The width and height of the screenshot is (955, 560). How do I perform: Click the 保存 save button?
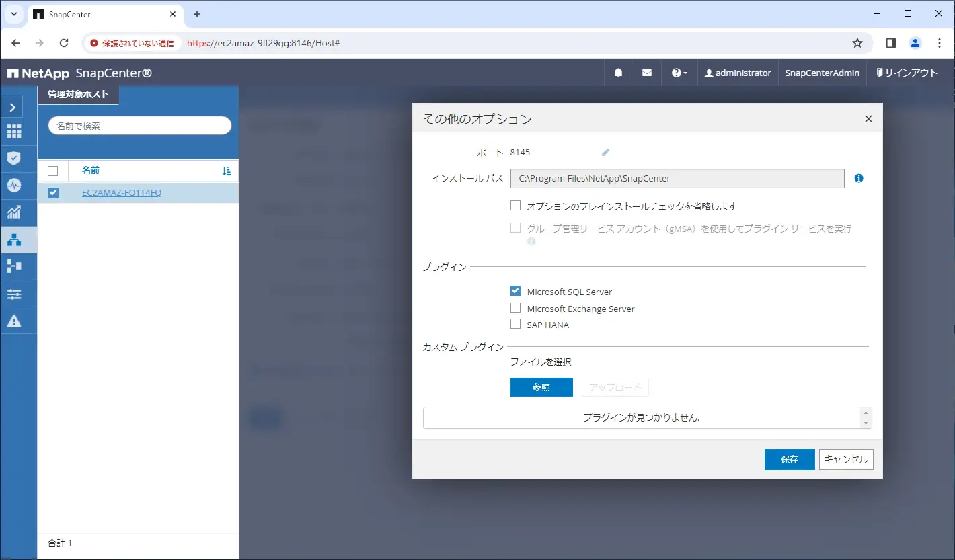790,459
